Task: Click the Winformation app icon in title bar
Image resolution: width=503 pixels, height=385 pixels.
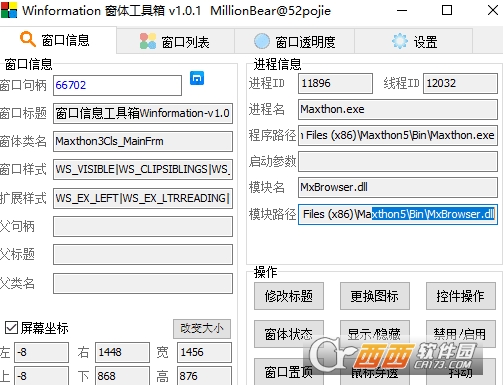Action: 9,10
